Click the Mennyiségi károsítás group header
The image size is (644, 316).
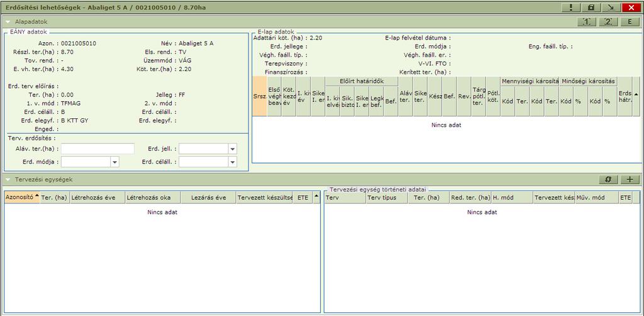pyautogui.click(x=530, y=81)
